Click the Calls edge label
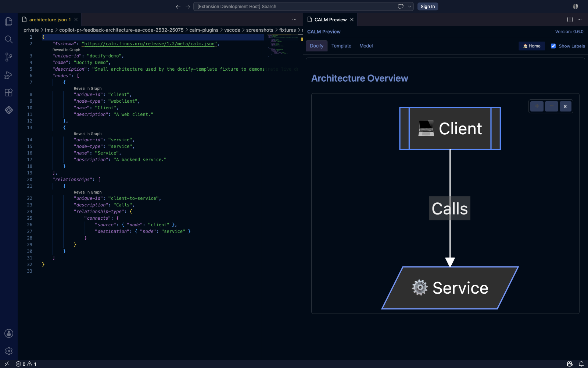This screenshot has height=368, width=588. [x=450, y=208]
